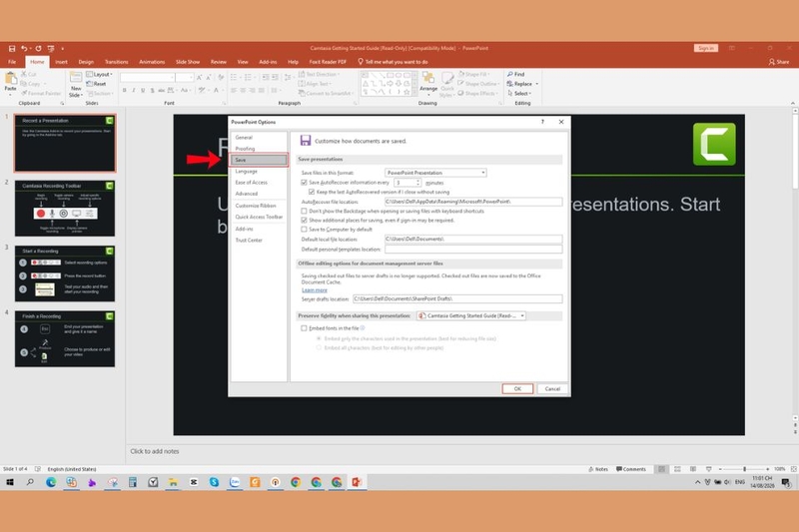Click the Help question mark in Options dialog

[x=542, y=122]
